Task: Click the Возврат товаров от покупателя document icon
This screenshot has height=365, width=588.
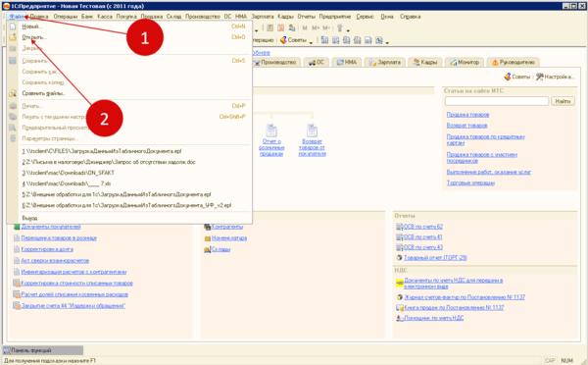Action: tap(312, 130)
